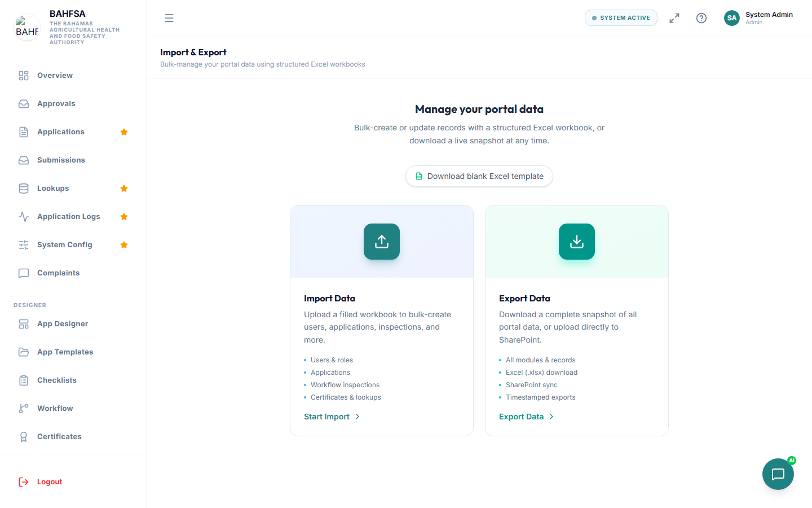Click the 'Excel (.xlsx) download' list item
812x508 pixels.
pos(541,373)
